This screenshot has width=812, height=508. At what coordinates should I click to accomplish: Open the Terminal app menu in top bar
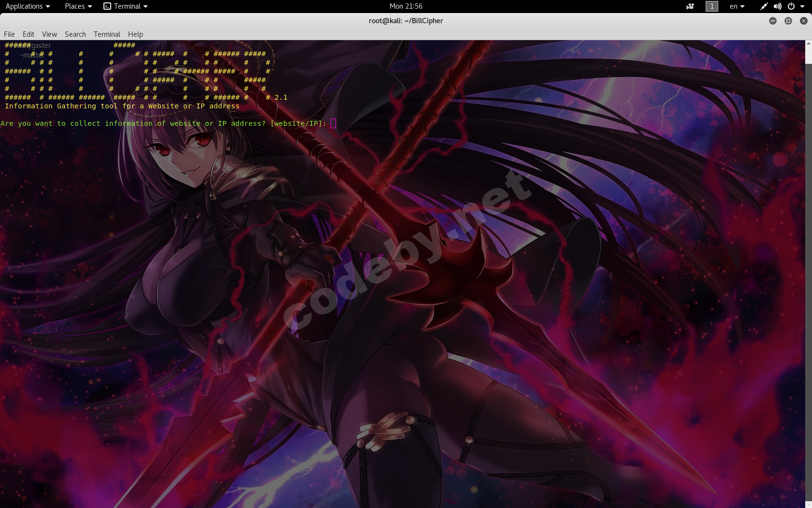click(x=126, y=6)
